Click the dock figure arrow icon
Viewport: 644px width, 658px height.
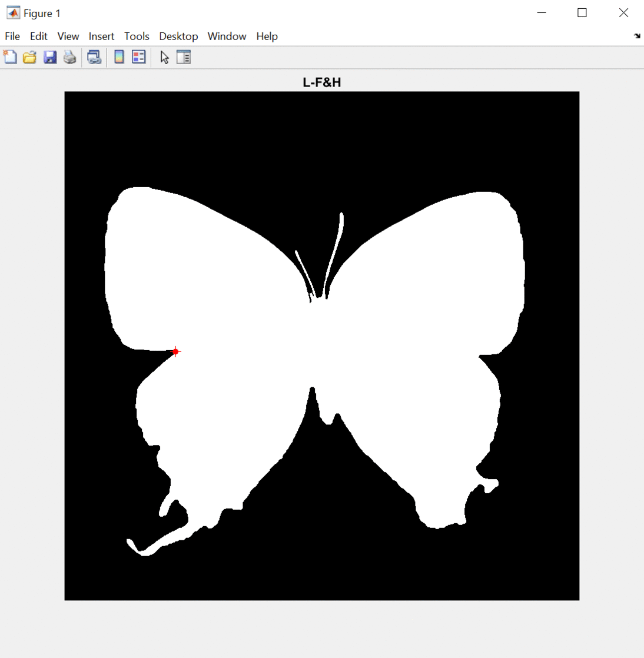point(637,36)
